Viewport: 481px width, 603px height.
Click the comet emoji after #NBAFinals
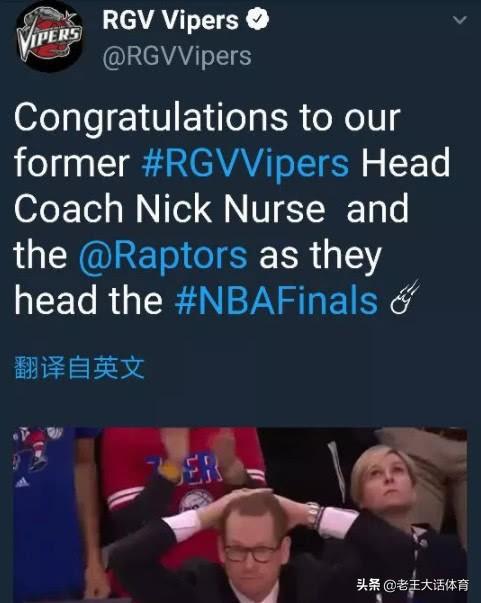(404, 298)
